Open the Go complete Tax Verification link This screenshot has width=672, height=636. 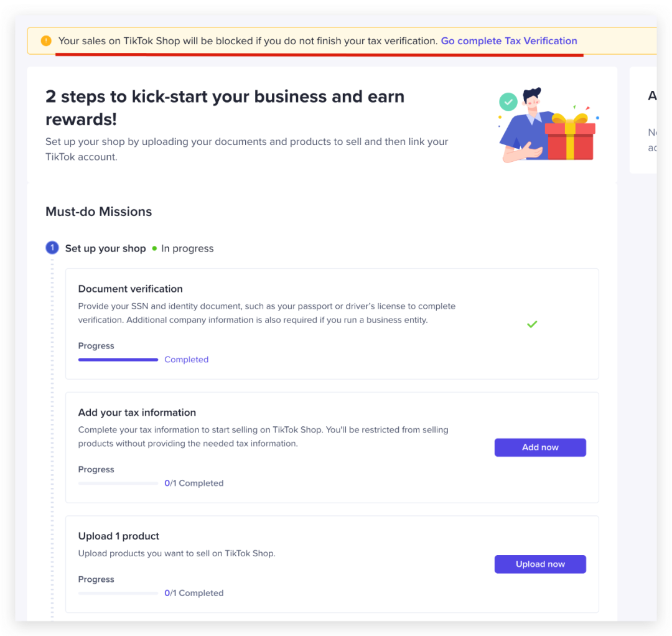point(509,41)
